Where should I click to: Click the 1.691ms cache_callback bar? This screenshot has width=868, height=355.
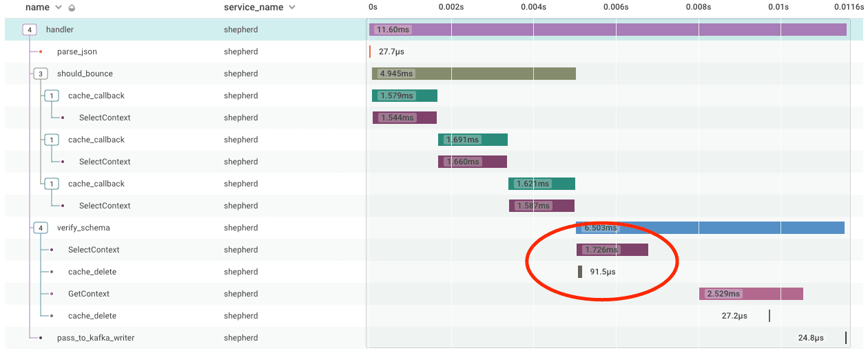point(473,140)
